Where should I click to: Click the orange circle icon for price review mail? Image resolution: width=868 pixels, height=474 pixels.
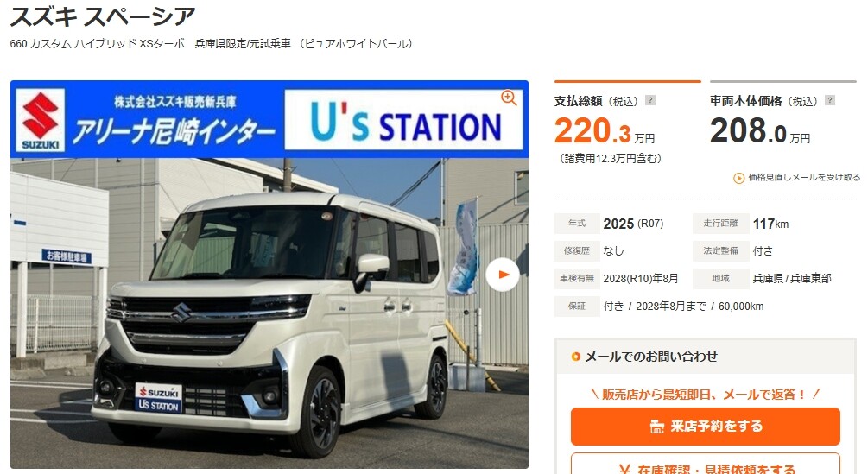pos(738,178)
